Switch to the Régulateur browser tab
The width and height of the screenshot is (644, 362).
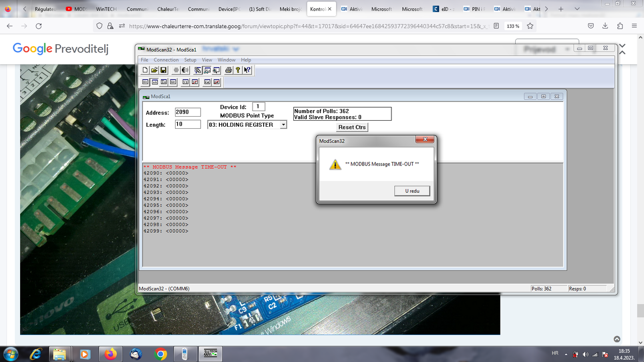45,9
